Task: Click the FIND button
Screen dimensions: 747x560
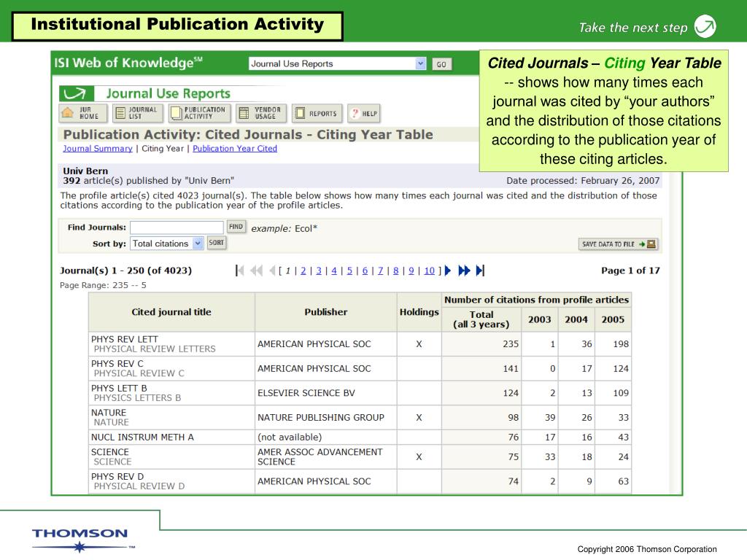Action: [x=236, y=227]
